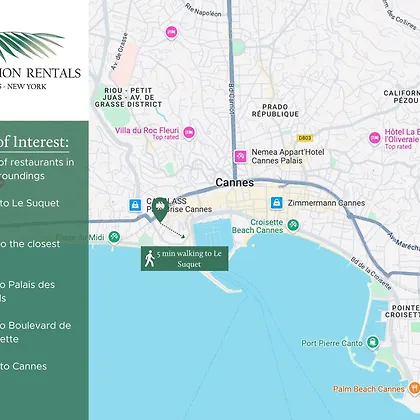420x420 pixels.
Task: Open the Zimmermann Cannes shopping bag icon
Action: click(x=277, y=203)
